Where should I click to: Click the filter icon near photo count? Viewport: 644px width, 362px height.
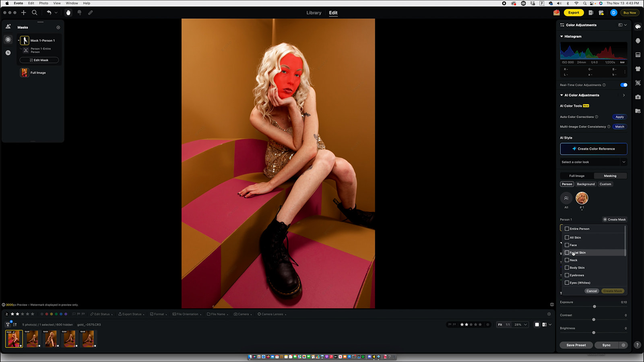[x=7, y=324]
